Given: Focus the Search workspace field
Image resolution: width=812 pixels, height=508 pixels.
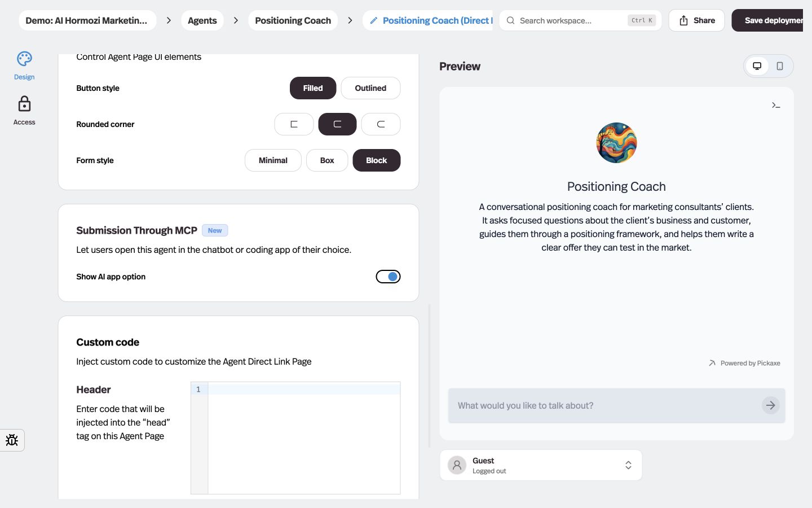Looking at the screenshot, I should (x=580, y=20).
